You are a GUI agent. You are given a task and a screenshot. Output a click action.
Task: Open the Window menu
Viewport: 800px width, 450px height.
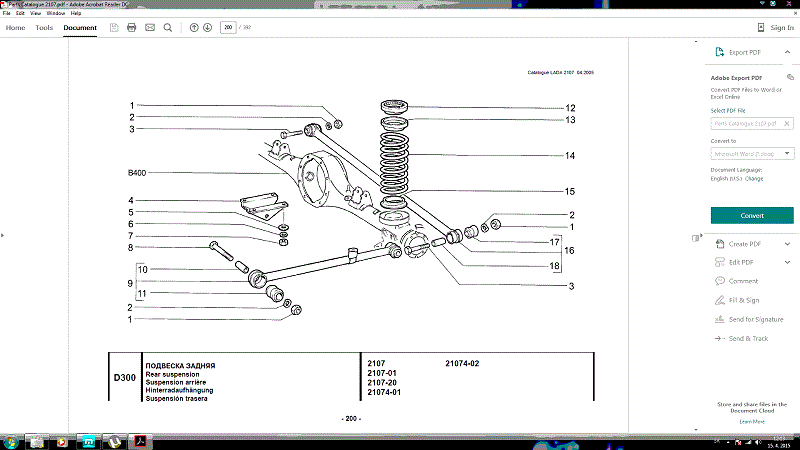pyautogui.click(x=56, y=13)
